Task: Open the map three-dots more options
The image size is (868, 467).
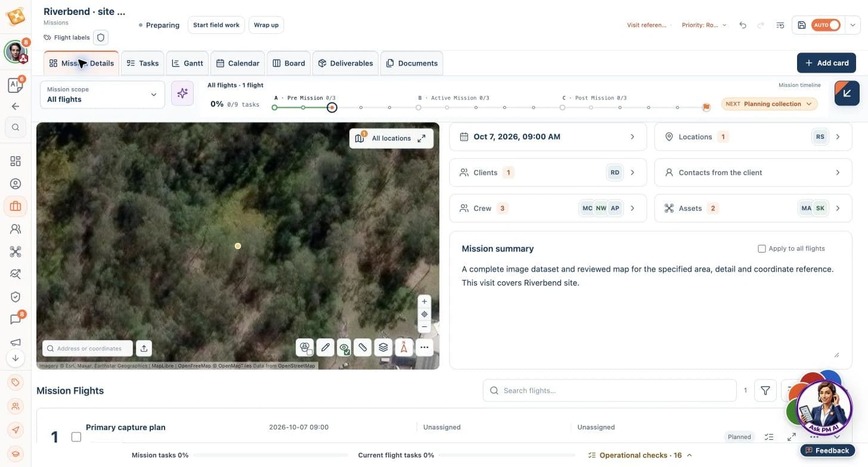Action: (x=424, y=347)
